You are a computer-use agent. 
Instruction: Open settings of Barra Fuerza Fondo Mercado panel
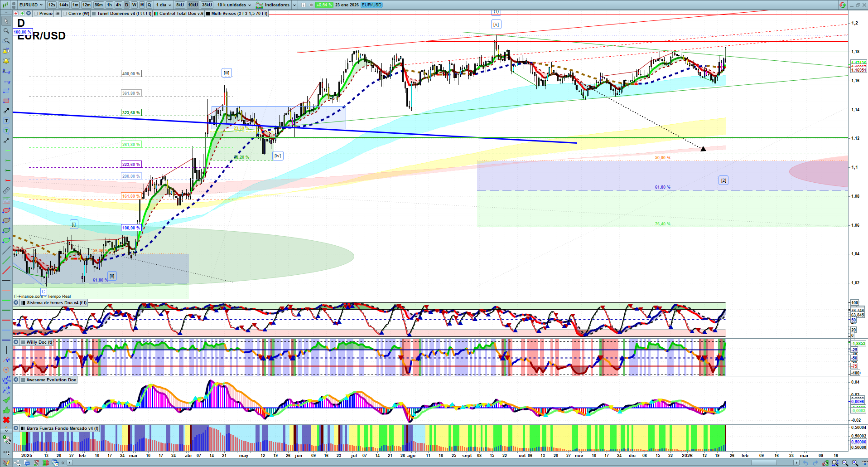[x=22, y=428]
